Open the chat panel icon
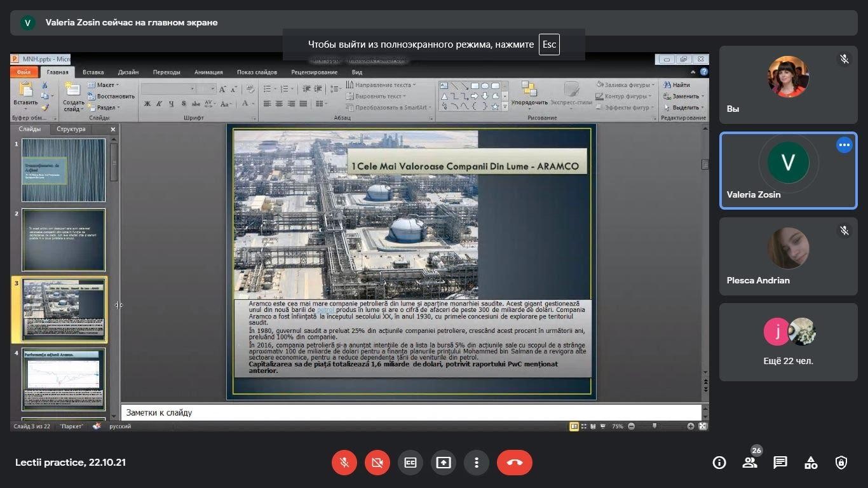The width and height of the screenshot is (868, 488). [x=780, y=463]
